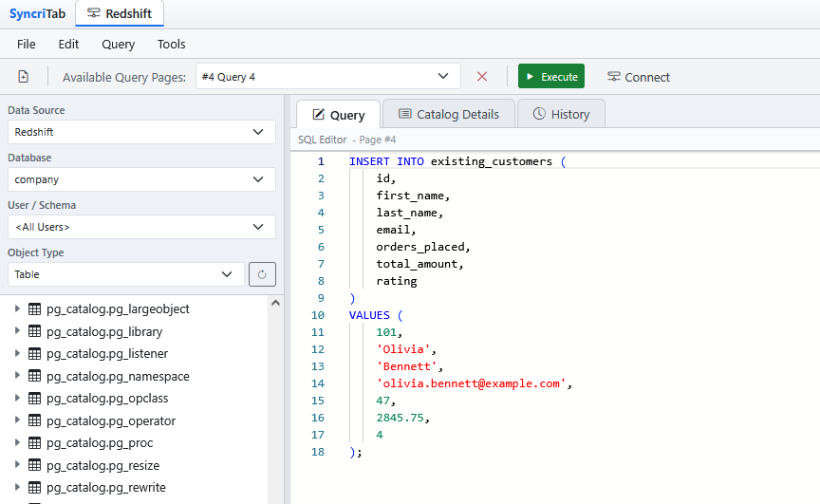Open the Query menu
Image resolution: width=820 pixels, height=504 pixels.
[119, 45]
